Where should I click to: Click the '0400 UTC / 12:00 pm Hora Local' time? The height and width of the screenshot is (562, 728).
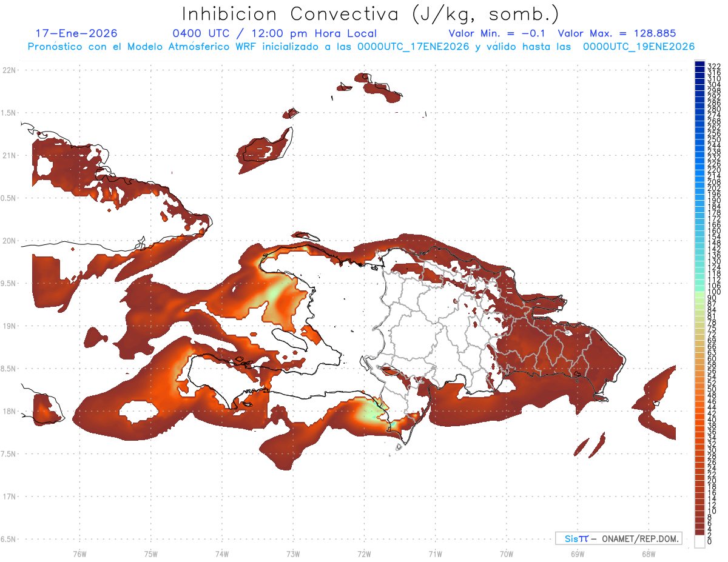pos(275,33)
